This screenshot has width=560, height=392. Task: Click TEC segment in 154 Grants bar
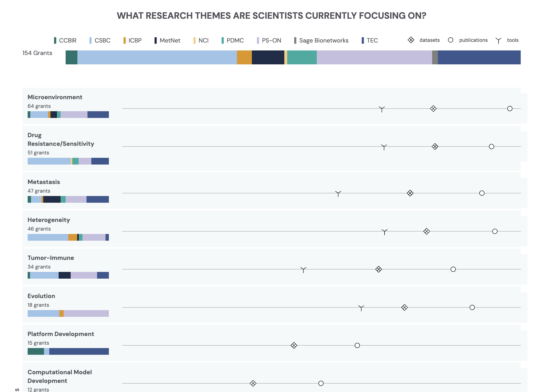[479, 58]
